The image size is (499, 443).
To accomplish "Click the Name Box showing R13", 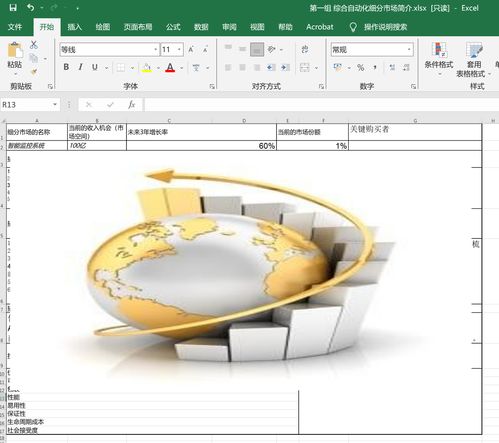I will 30,105.
